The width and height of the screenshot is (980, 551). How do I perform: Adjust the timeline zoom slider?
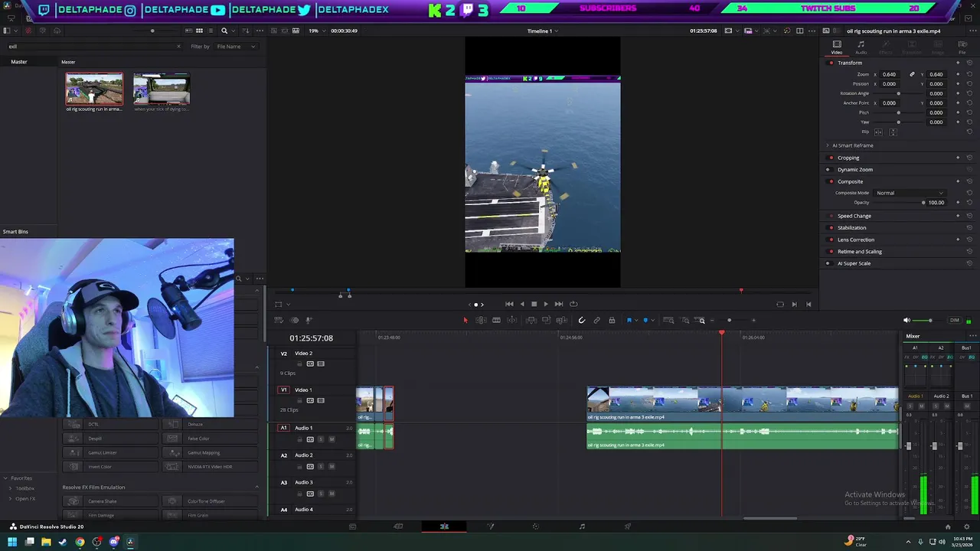pyautogui.click(x=729, y=320)
